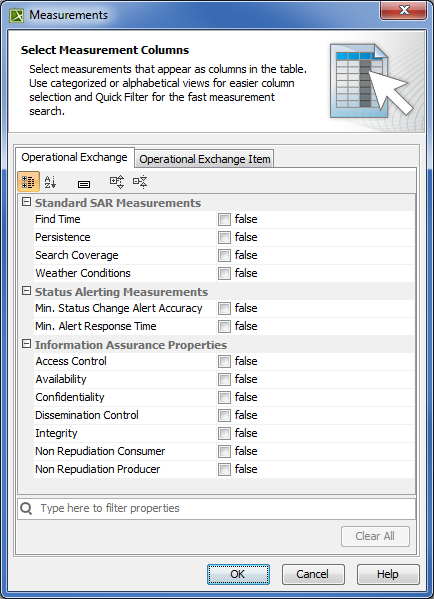The image size is (434, 599).
Task: Switch to the alphabetical sort view icon
Action: 50,182
